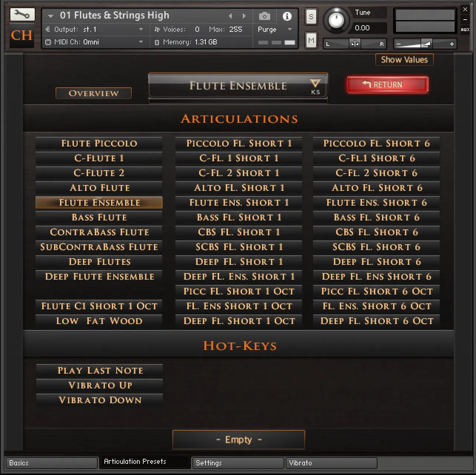Open the Purge dropdown

point(274,30)
